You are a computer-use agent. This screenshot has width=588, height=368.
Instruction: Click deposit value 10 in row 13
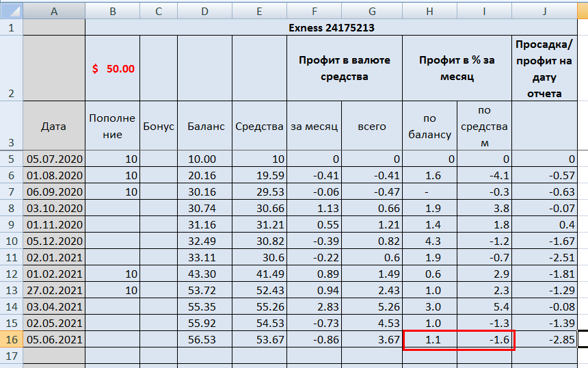coord(113,290)
